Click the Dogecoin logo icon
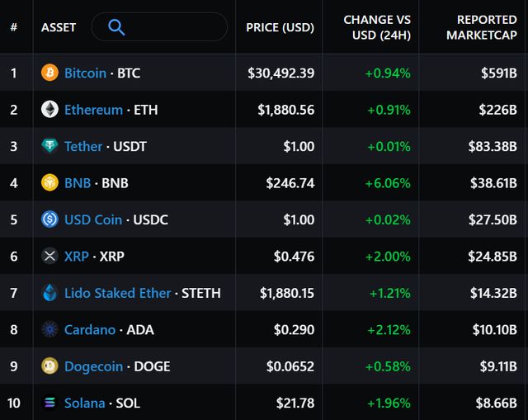Screen dimensions: 528x420 tap(50, 366)
